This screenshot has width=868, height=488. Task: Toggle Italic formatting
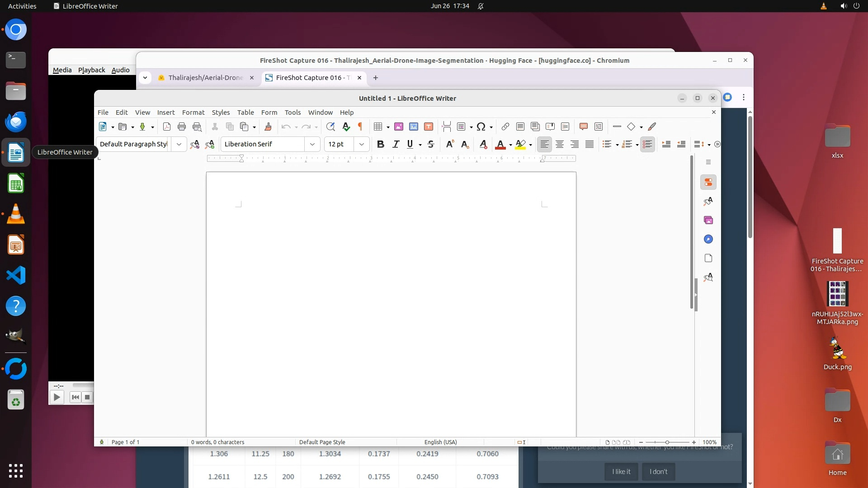coord(396,144)
